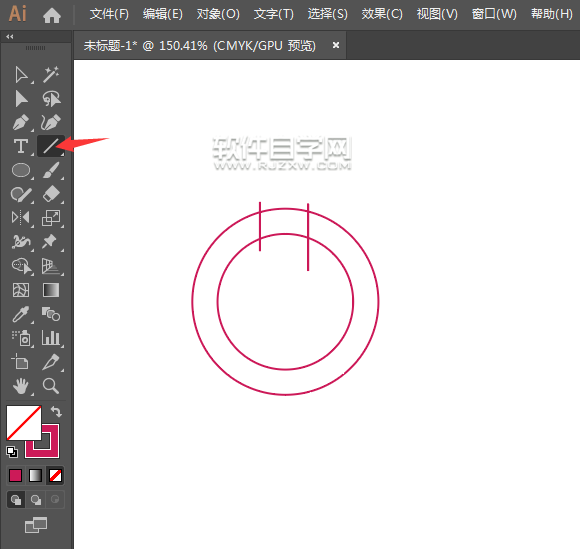Screen dimensions: 580x549
Task: Switch to 未标题-1 document tab
Action: pos(200,46)
